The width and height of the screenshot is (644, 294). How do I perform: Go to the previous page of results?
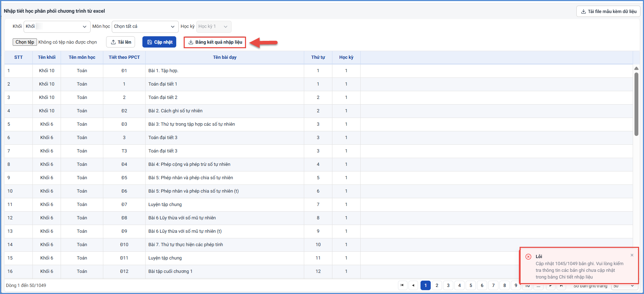click(413, 285)
